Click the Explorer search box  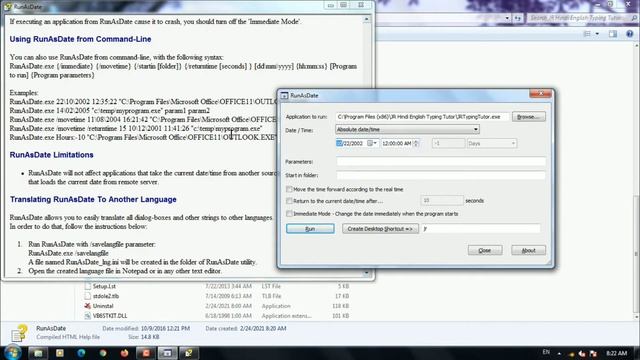click(x=582, y=18)
